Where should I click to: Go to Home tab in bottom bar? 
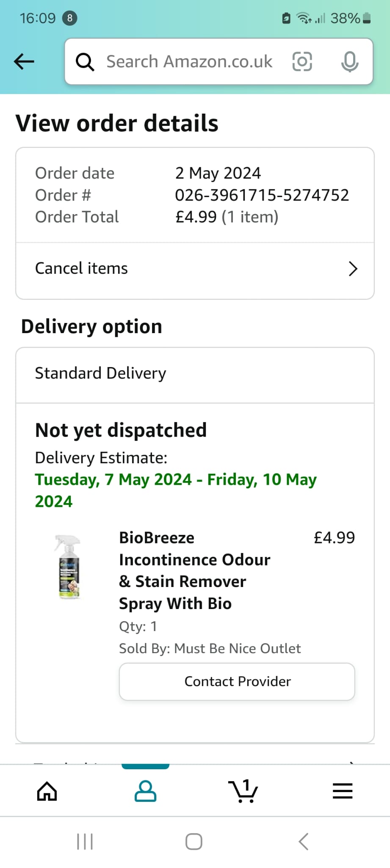tap(47, 791)
